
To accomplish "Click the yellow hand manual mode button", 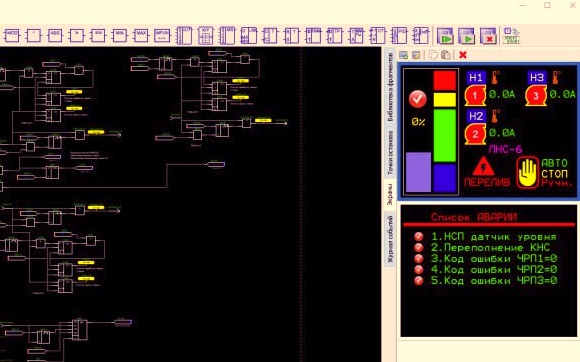I will pyautogui.click(x=527, y=173).
